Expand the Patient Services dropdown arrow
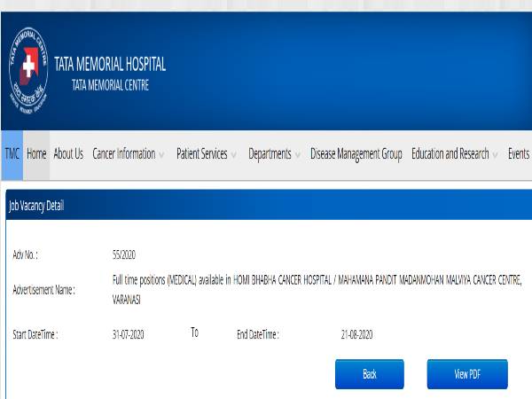 coord(234,155)
